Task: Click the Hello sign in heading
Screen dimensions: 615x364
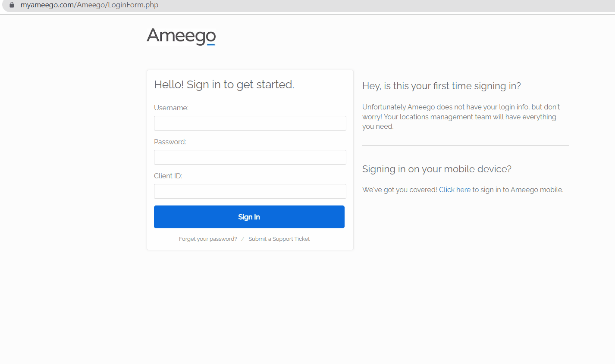Action: click(224, 84)
